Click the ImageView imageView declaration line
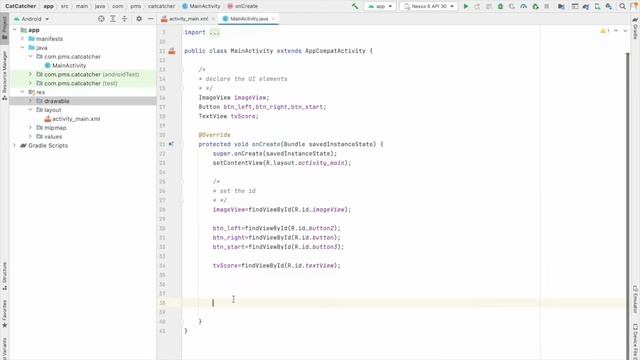The image size is (640, 360). 234,98
